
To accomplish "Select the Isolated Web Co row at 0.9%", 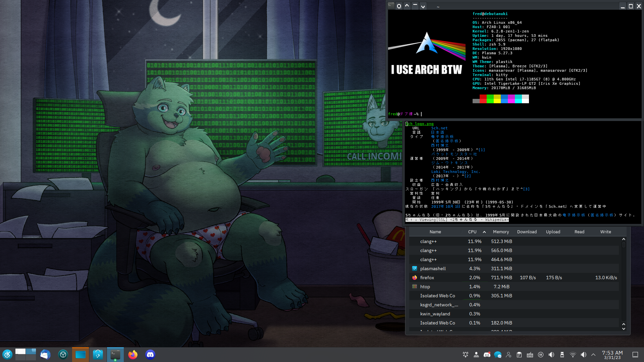I will tap(514, 296).
